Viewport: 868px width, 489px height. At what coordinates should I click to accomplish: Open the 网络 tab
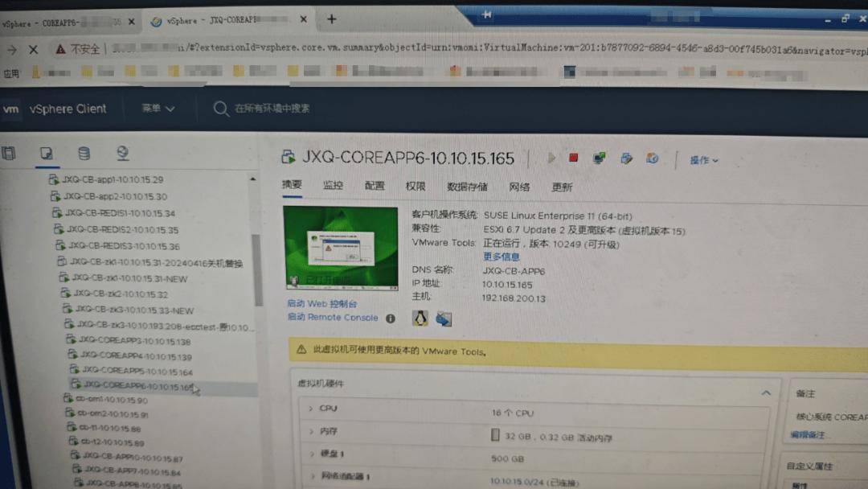[x=519, y=187]
